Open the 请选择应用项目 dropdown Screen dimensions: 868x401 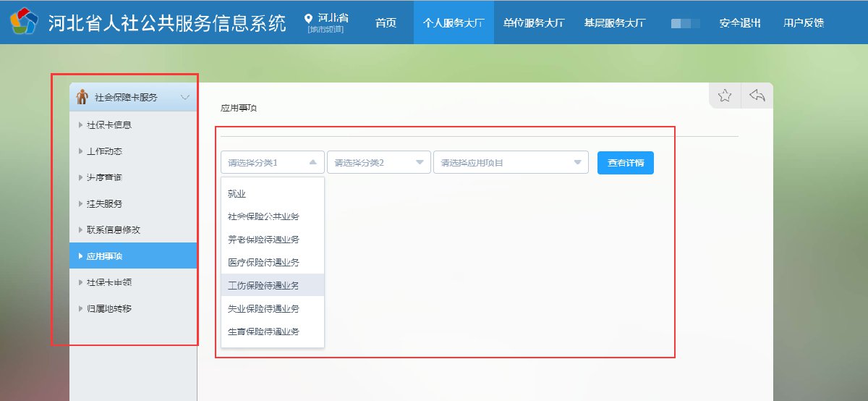[x=511, y=163]
